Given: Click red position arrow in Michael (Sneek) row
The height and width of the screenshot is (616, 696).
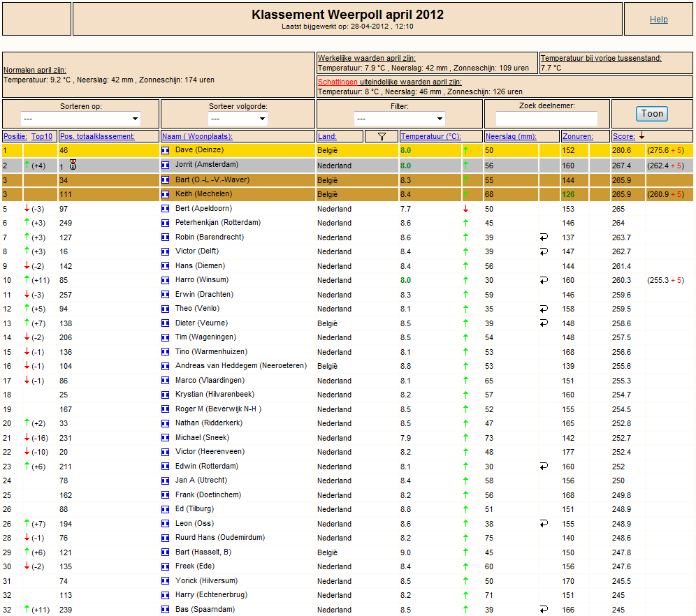Looking at the screenshot, I should 27,437.
